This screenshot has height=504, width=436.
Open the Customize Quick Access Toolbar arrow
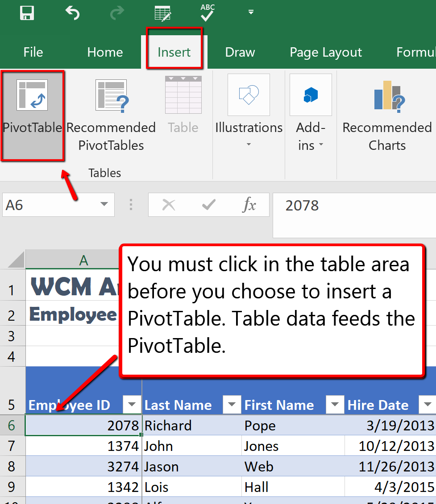[251, 12]
